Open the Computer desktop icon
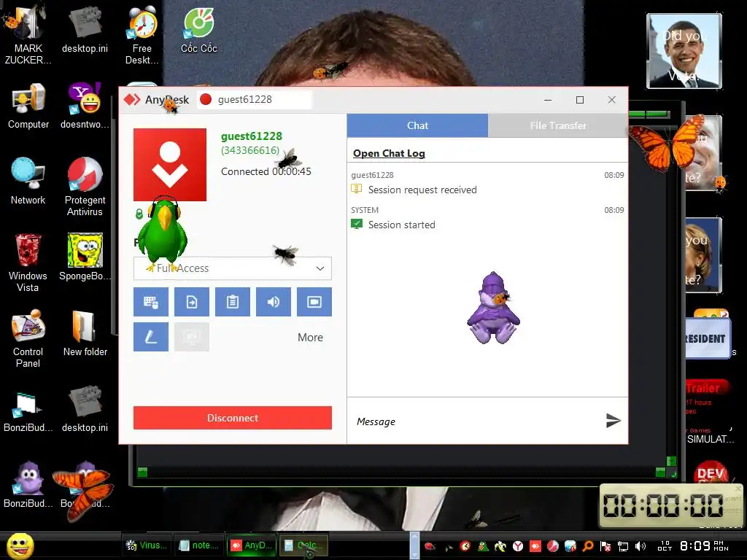The height and width of the screenshot is (560, 747). tap(28, 106)
